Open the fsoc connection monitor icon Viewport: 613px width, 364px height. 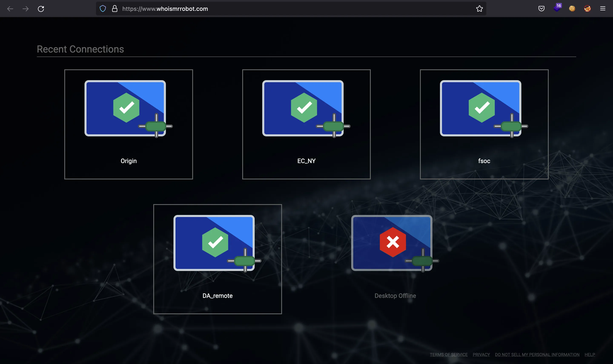pyautogui.click(x=484, y=109)
